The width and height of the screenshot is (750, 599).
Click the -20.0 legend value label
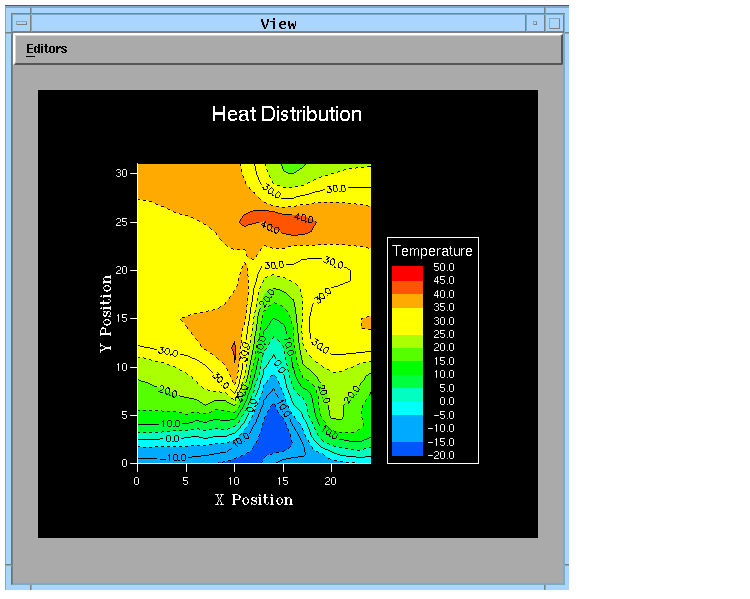pos(441,455)
